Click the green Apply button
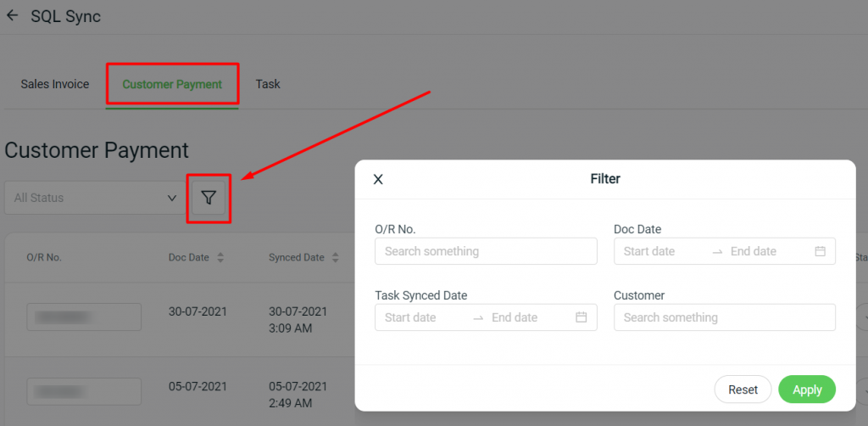Viewport: 868px width, 426px height. [x=807, y=390]
